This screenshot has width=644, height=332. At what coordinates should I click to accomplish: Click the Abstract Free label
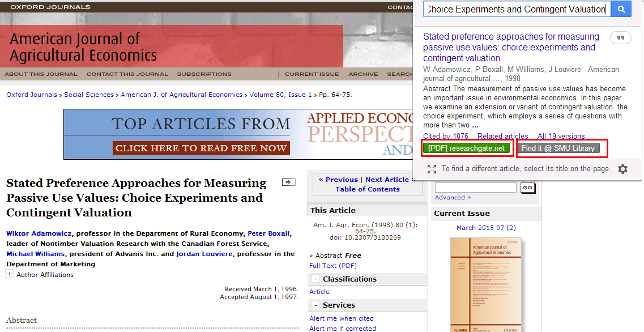[x=338, y=256]
